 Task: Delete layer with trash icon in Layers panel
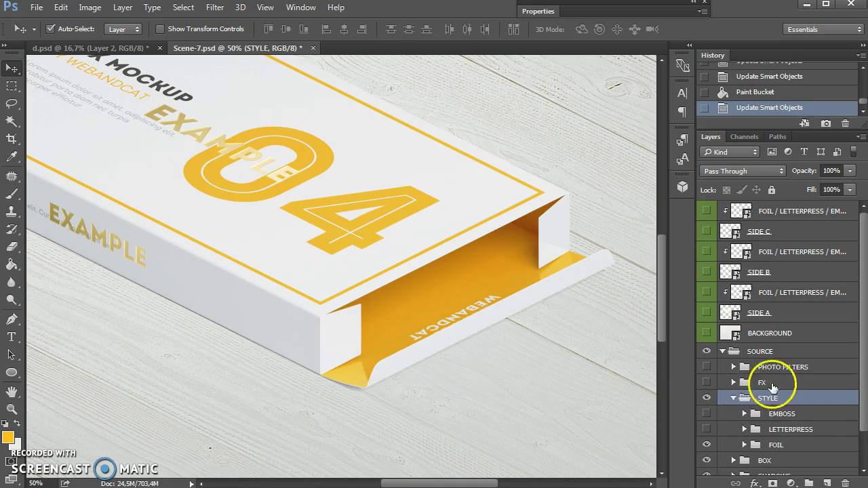[x=845, y=483]
